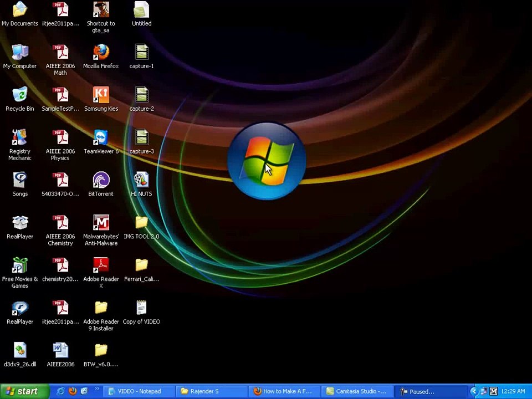Image resolution: width=532 pixels, height=399 pixels.
Task: Select the Samsung Kies desktop icon
Action: click(101, 99)
